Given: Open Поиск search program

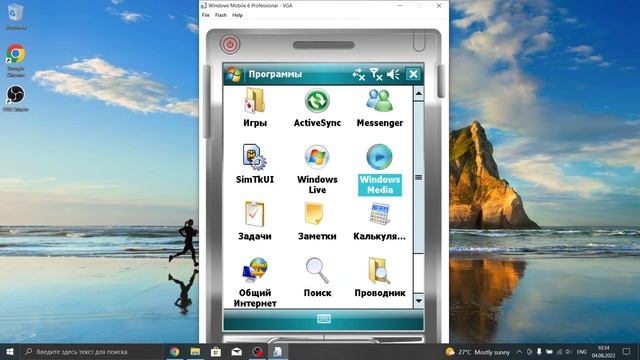Looking at the screenshot, I should coord(317,271).
